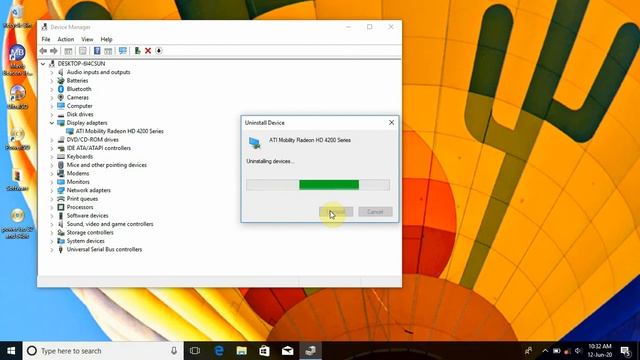This screenshot has height=360, width=640.
Task: Open the Help menu
Action: coord(106,39)
